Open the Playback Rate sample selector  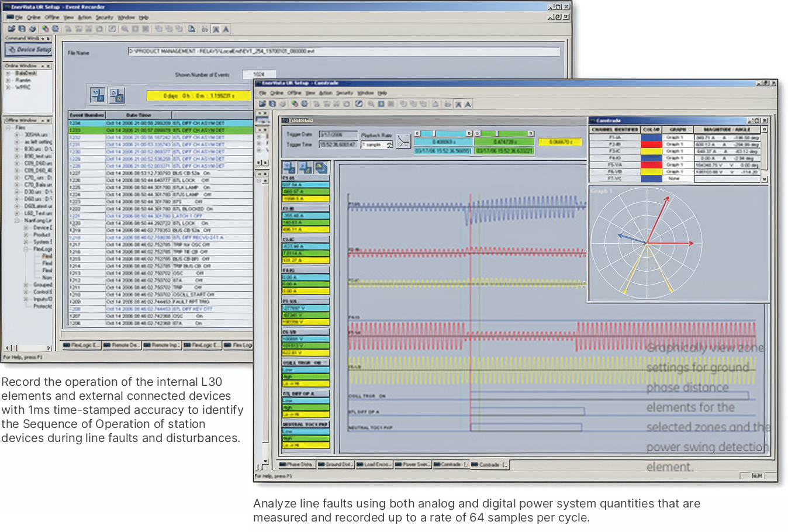pyautogui.click(x=377, y=144)
